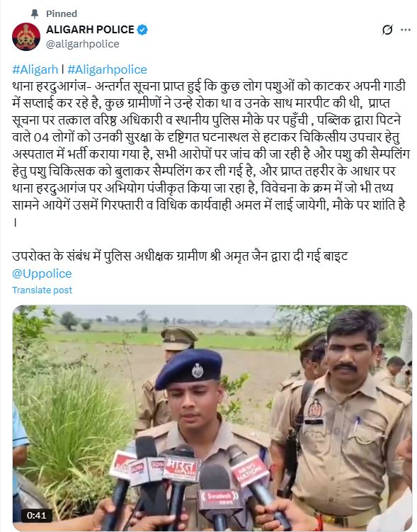Click the Pinned label text

click(62, 13)
